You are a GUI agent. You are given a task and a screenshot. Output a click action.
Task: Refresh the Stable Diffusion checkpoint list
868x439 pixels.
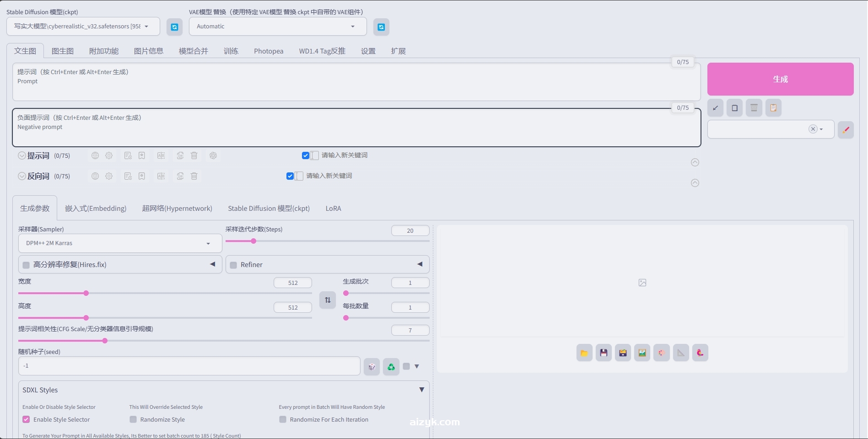click(x=174, y=27)
